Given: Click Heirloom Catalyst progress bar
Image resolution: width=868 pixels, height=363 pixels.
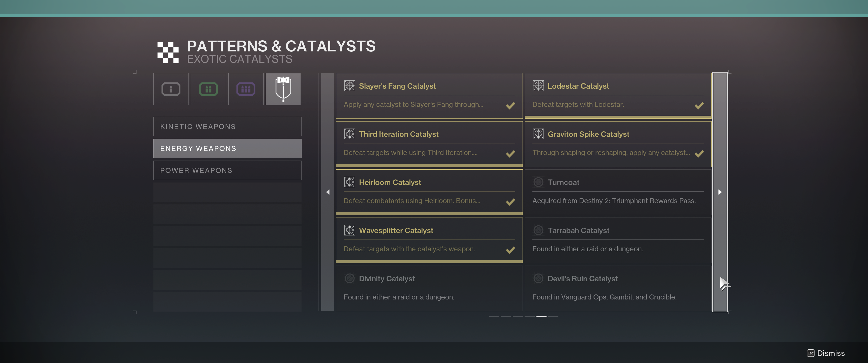Looking at the screenshot, I should [429, 214].
